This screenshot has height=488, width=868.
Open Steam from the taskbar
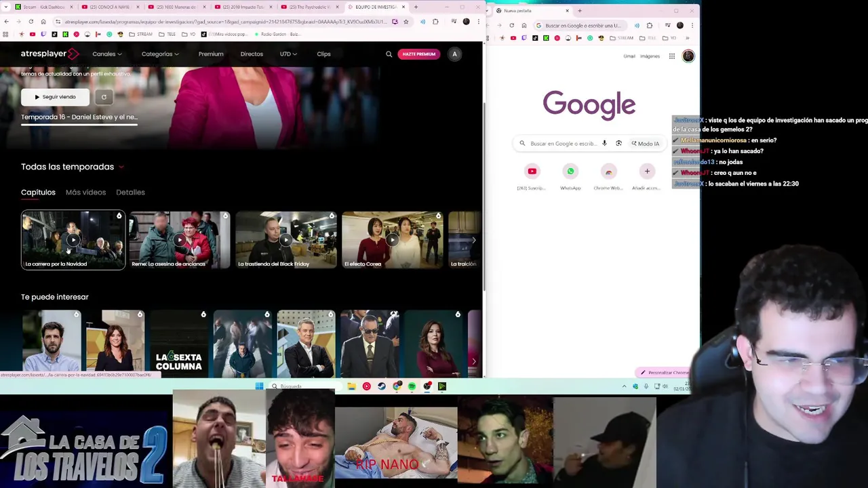click(381, 386)
